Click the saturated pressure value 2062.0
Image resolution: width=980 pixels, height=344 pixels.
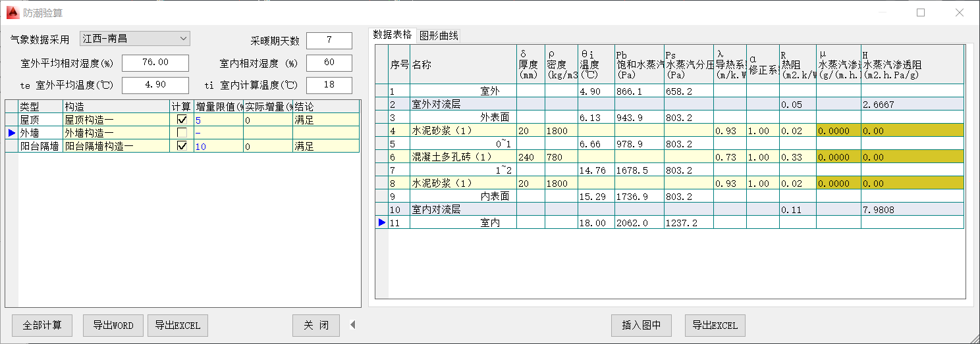(x=639, y=222)
